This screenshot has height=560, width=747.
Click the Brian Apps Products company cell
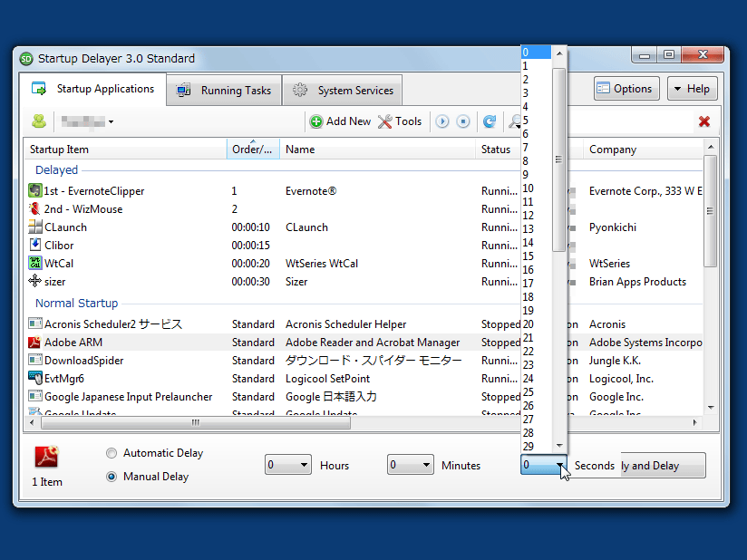(637, 282)
